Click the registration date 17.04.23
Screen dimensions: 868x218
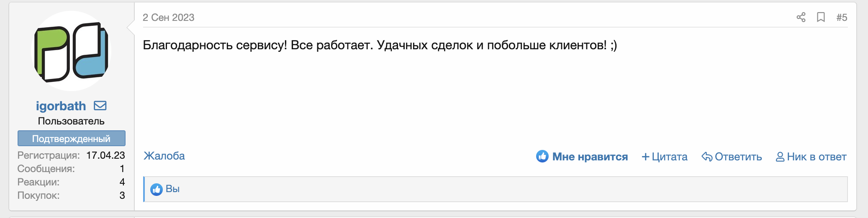pos(105,155)
